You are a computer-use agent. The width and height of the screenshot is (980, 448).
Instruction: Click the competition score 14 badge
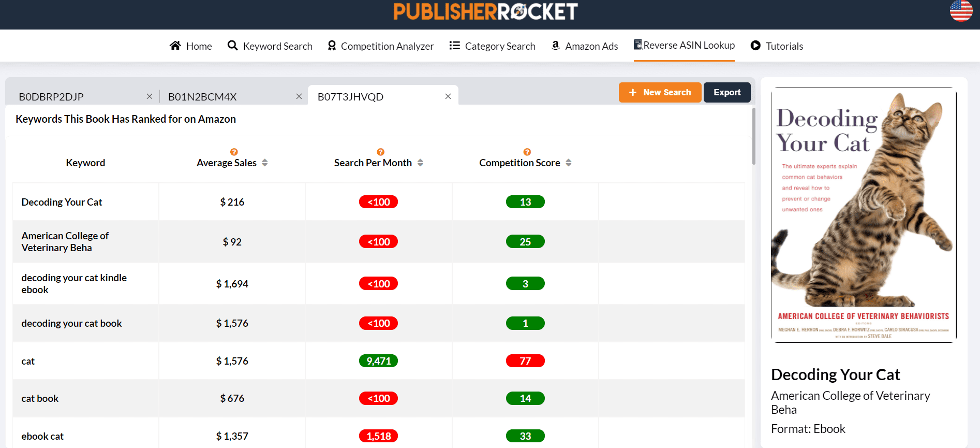pos(525,398)
